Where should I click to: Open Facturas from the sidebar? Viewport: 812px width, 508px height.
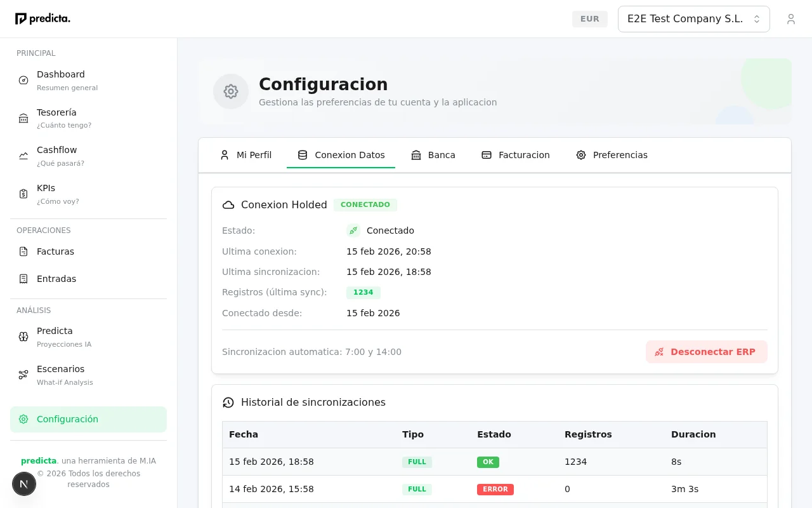coord(55,251)
